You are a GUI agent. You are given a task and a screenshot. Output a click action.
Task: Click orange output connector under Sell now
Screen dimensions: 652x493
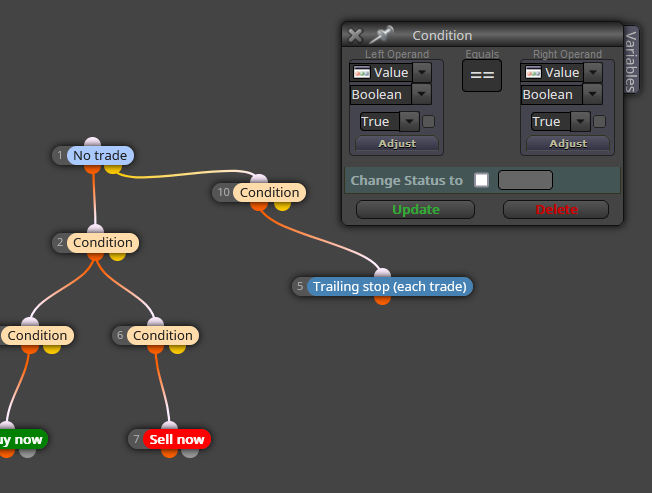[169, 453]
